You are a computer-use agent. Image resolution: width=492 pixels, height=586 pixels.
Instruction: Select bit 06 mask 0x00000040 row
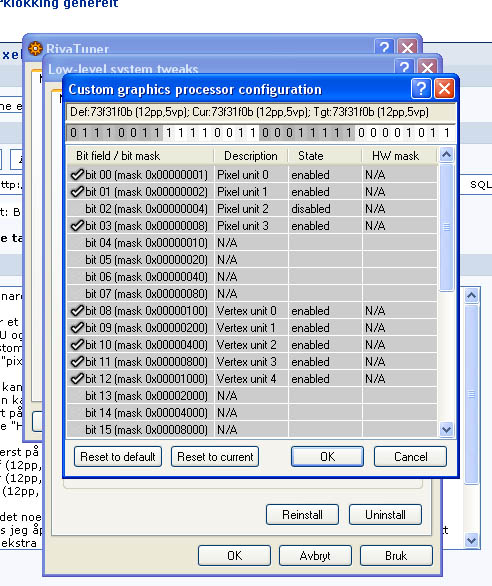pyautogui.click(x=252, y=277)
